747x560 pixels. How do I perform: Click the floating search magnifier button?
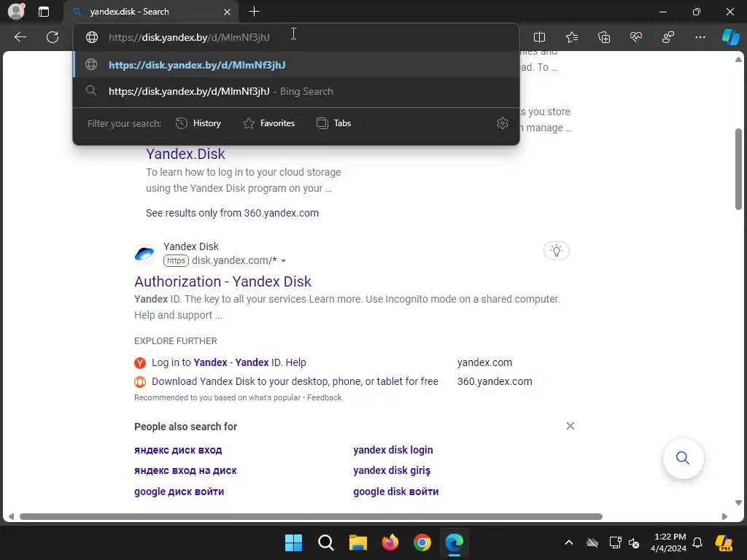tap(683, 458)
